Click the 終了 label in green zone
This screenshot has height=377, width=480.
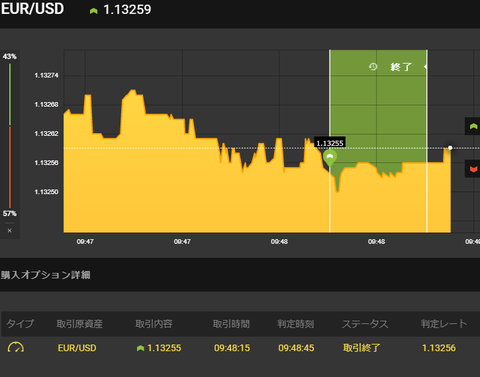(x=401, y=67)
